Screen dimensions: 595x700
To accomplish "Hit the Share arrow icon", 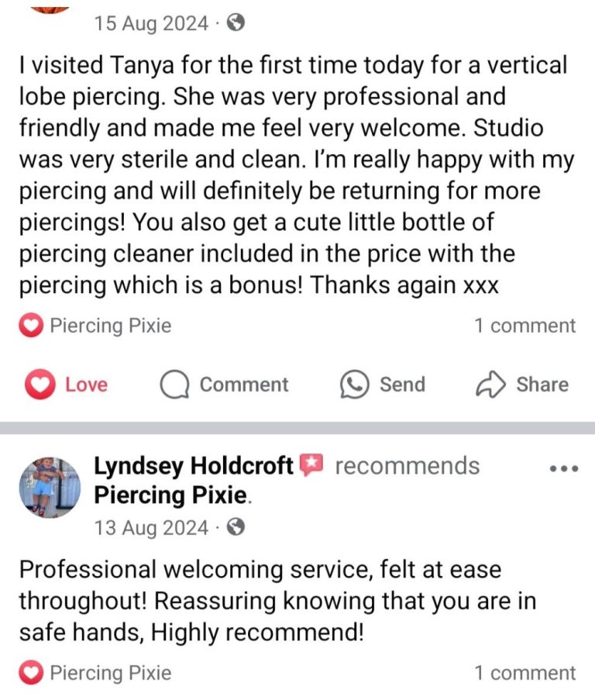I will 490,385.
